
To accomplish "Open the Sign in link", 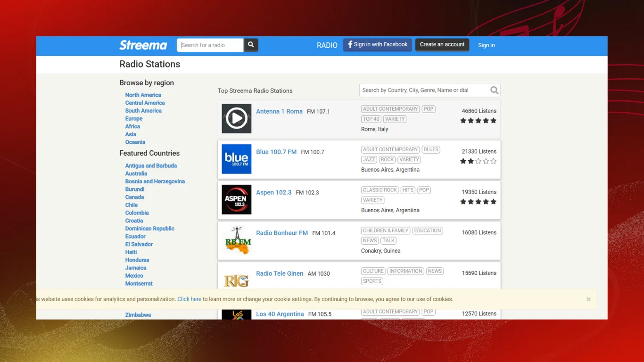I will [x=486, y=45].
